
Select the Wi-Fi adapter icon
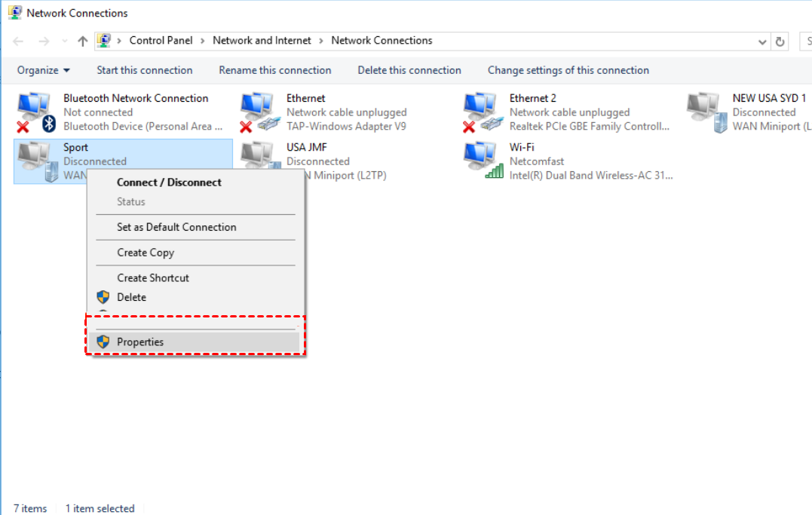pyautogui.click(x=484, y=161)
